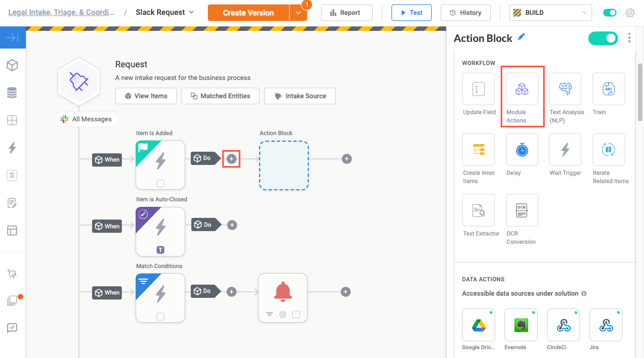Run the solution with the Test button
This screenshot has height=358, width=644.
tap(411, 12)
